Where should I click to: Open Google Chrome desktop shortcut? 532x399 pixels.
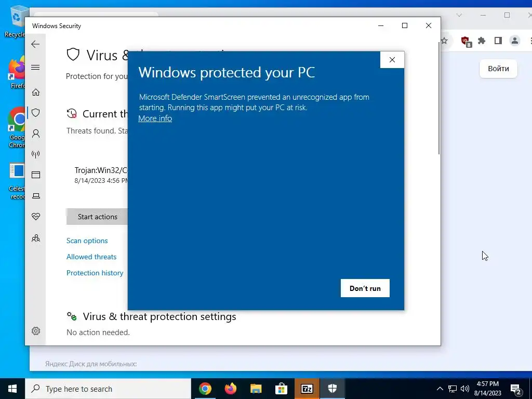point(16,128)
